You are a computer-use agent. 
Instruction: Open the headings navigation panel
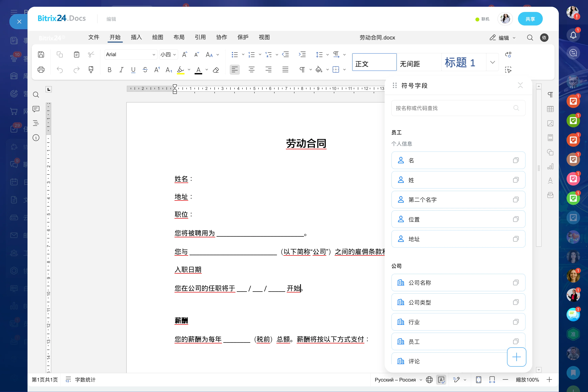point(36,123)
